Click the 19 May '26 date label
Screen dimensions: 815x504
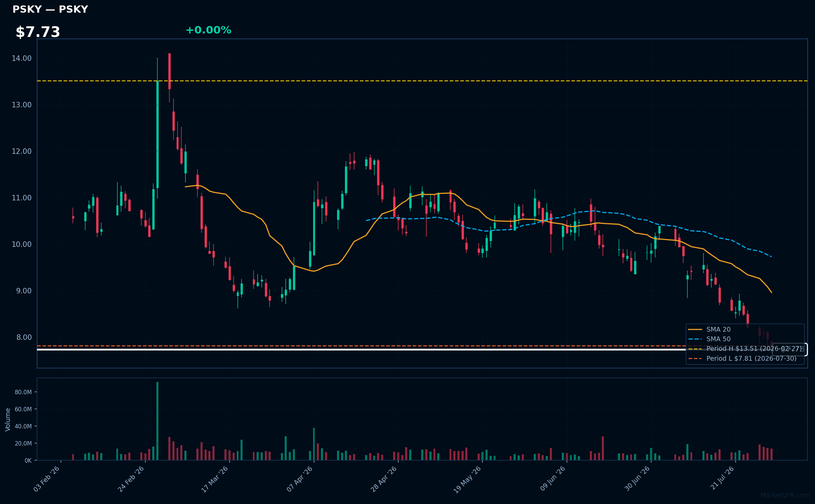click(x=468, y=479)
